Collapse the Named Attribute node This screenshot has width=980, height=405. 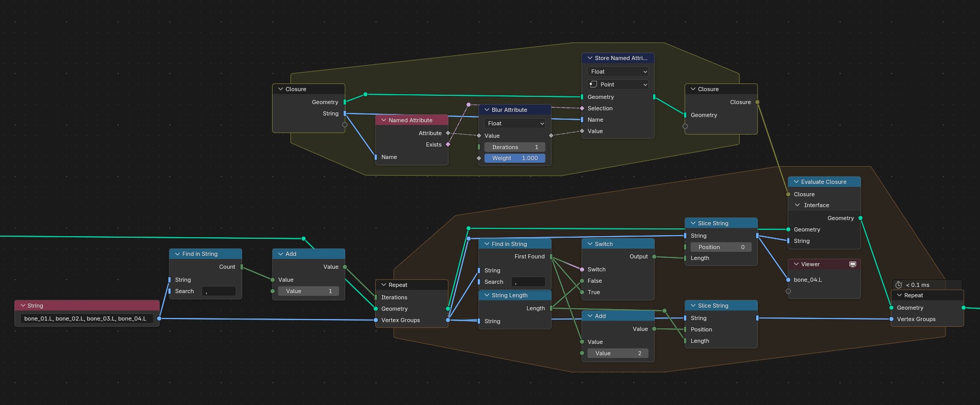(x=384, y=120)
